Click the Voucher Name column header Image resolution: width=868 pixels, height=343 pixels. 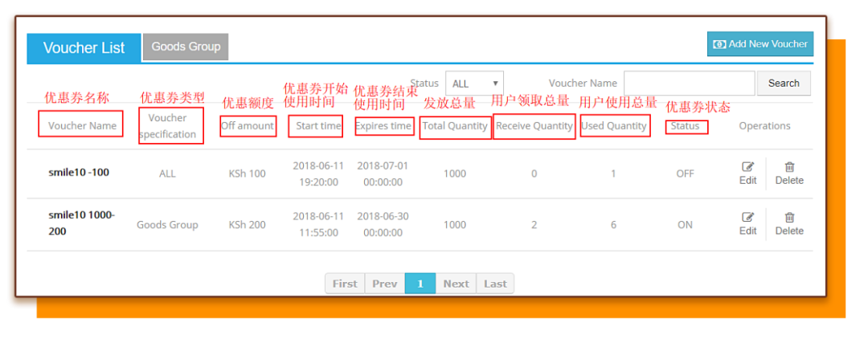tap(82, 125)
